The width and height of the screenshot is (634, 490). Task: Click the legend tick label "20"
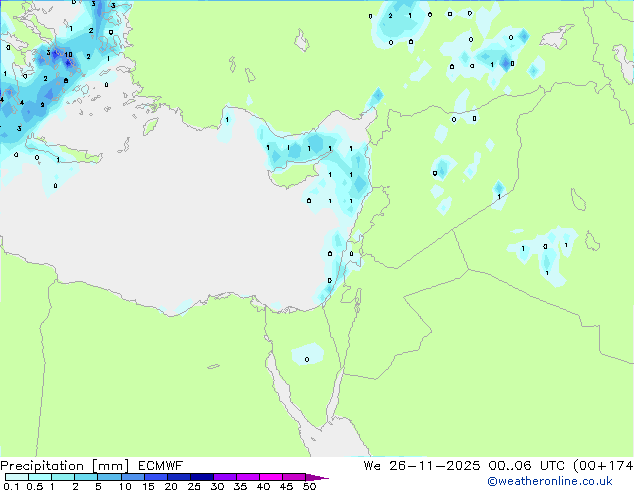171,486
